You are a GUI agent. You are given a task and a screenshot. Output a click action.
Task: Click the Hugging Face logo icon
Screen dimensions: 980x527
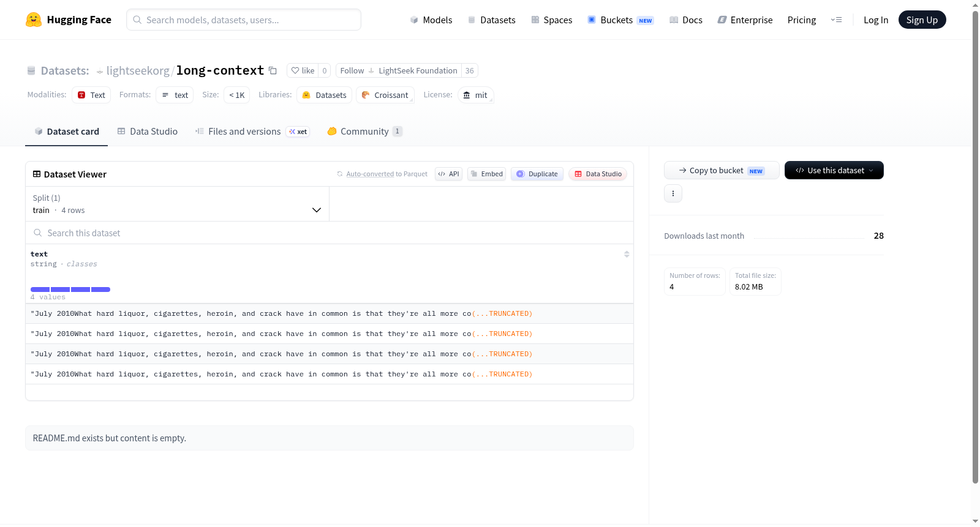click(x=33, y=20)
